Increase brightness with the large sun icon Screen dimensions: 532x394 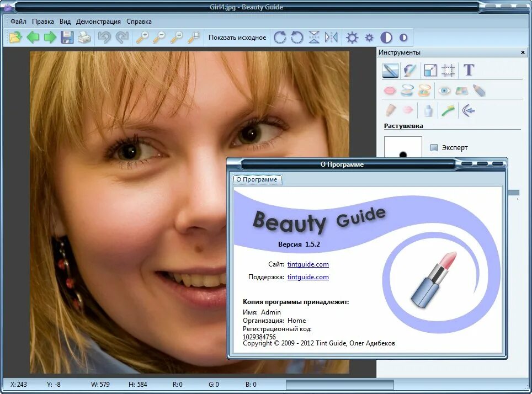coord(352,38)
